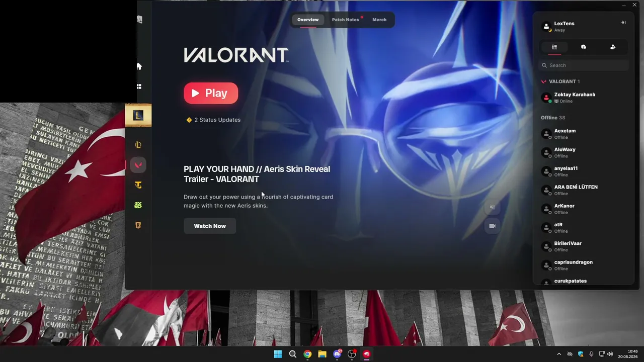
Task: Select offline friend BirileriVaar
Action: coord(584,246)
